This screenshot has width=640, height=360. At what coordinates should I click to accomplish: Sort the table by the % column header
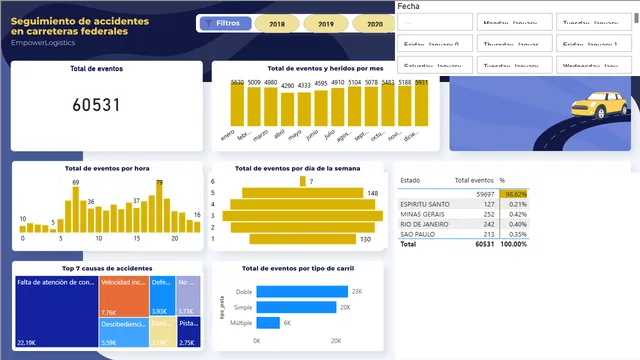502,180
